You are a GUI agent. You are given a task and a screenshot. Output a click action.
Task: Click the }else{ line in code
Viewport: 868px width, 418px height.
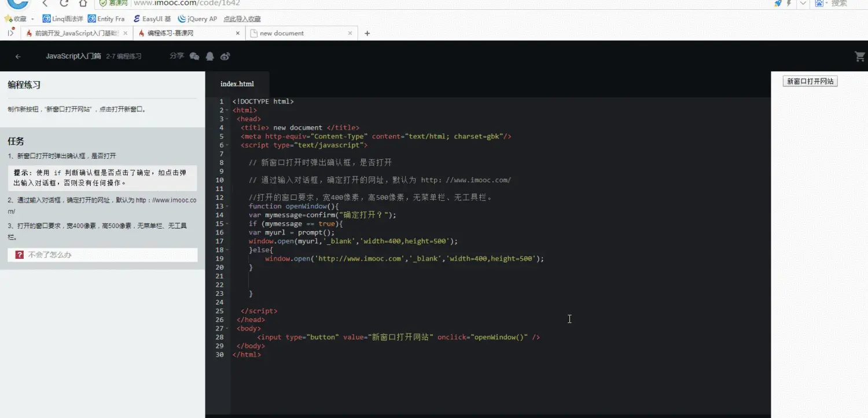coord(261,250)
